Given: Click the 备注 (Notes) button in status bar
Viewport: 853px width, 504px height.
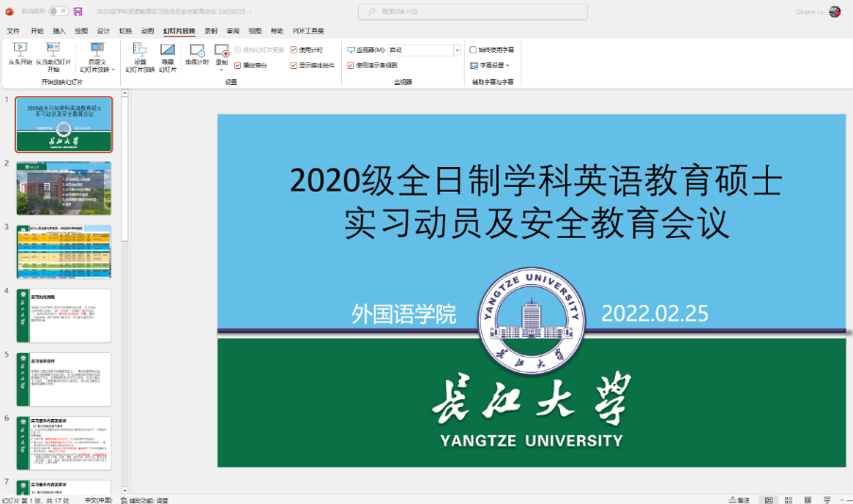Looking at the screenshot, I should point(739,499).
